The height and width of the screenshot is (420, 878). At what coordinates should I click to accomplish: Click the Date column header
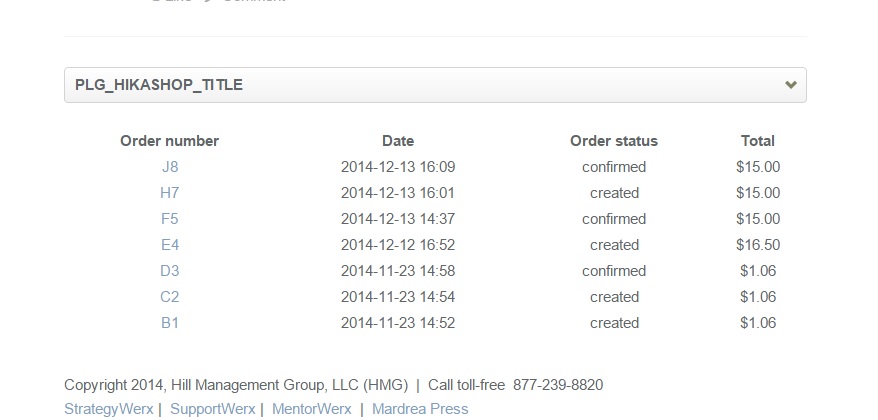[x=398, y=141]
